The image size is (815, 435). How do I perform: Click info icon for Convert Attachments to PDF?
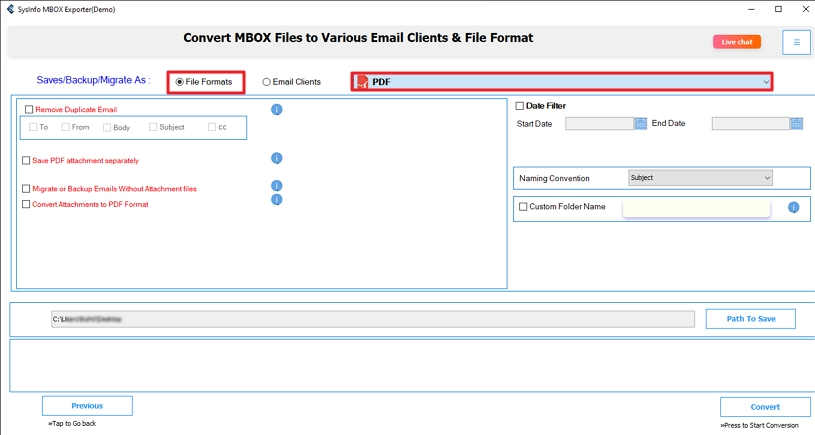tap(277, 200)
